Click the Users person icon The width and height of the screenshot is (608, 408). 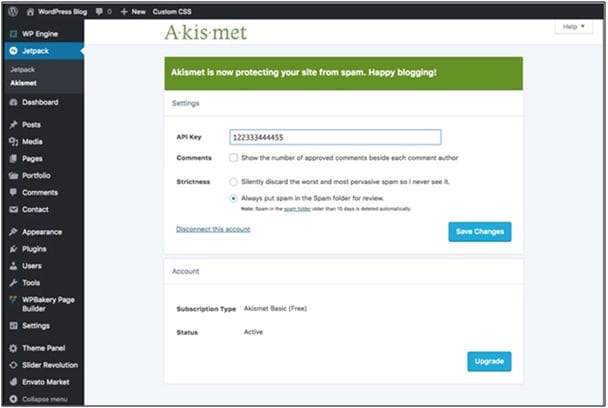click(x=14, y=266)
